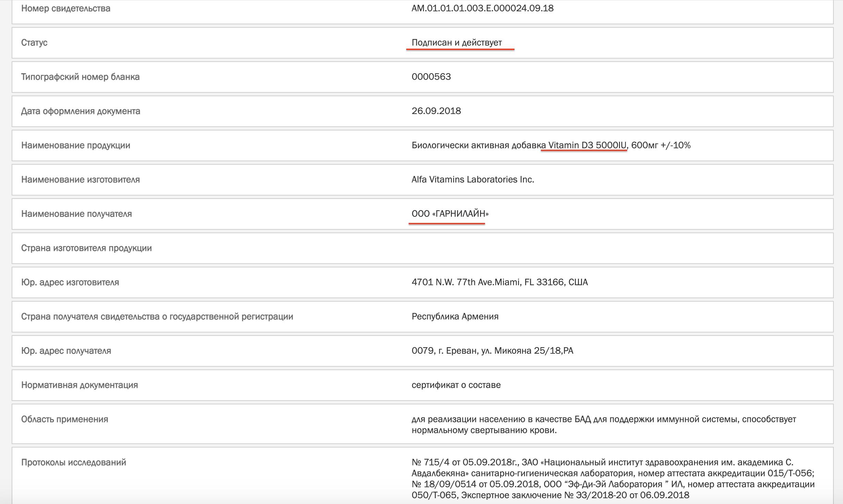This screenshot has width=843, height=504.
Task: Click status value 'Подписан и действует'
Action: click(457, 42)
